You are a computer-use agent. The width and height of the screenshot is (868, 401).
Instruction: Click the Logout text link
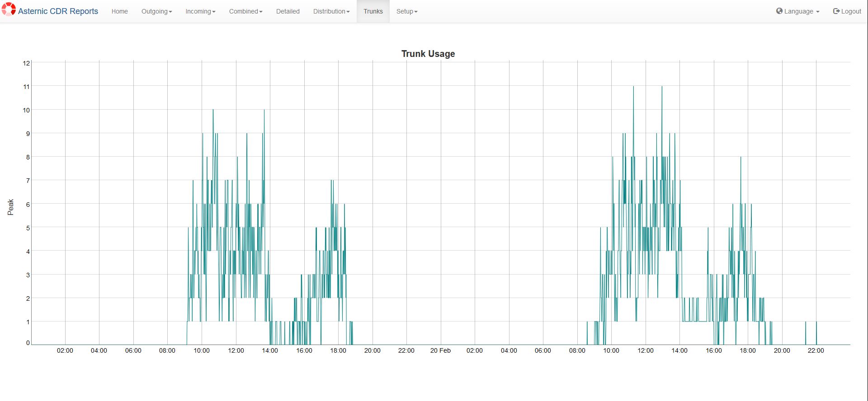point(851,11)
